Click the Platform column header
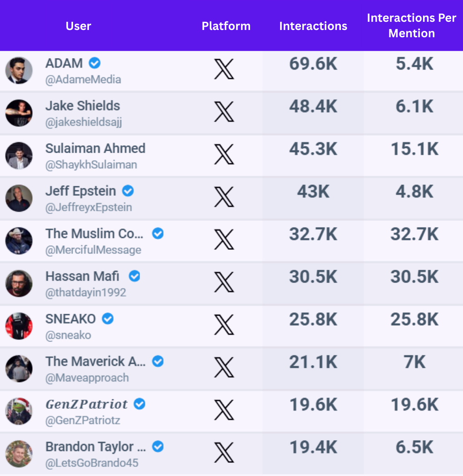 pos(226,26)
